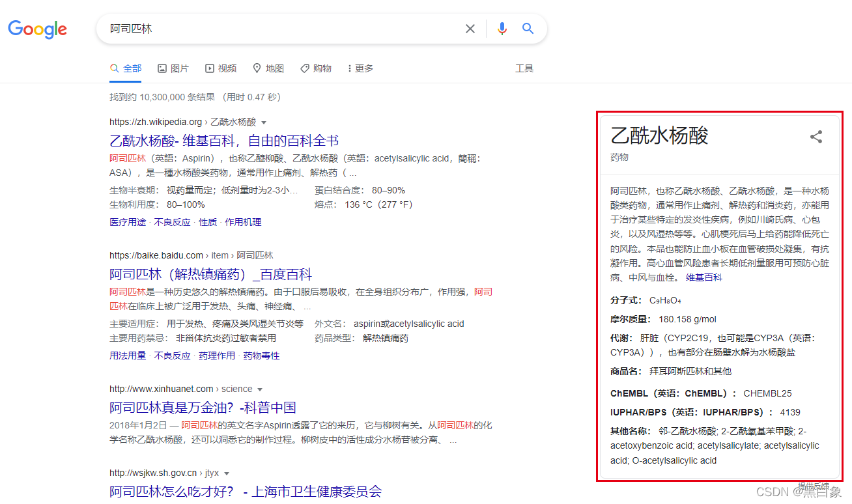This screenshot has width=852, height=504.
Task: Start voice search with microphone icon
Action: click(x=502, y=29)
